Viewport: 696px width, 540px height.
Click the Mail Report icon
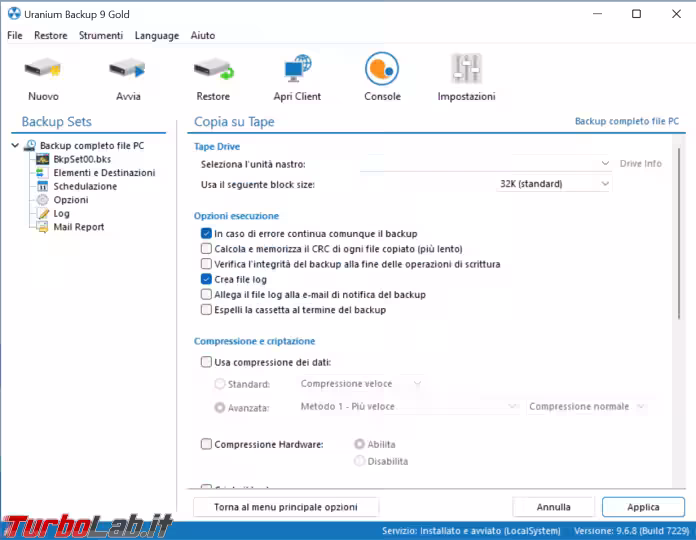(x=43, y=227)
